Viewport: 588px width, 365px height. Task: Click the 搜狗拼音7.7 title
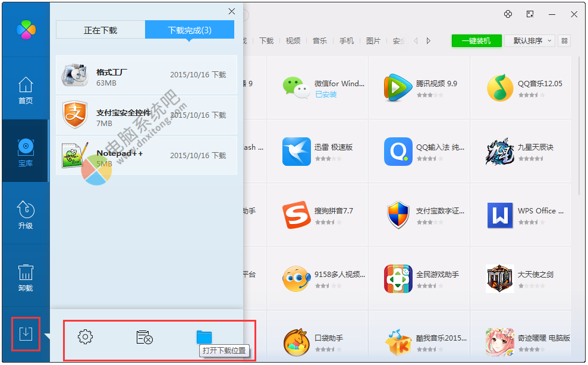(334, 211)
